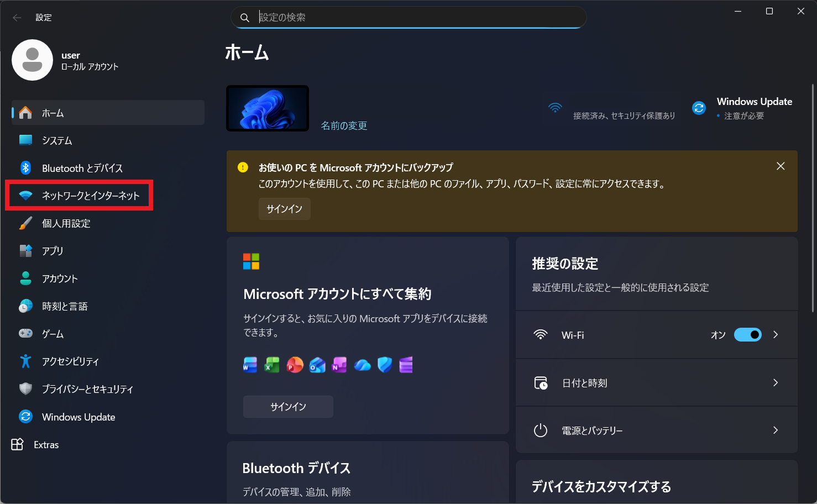The width and height of the screenshot is (817, 504).
Task: Expand 電源とバッテリー with its chevron
Action: [x=776, y=430]
